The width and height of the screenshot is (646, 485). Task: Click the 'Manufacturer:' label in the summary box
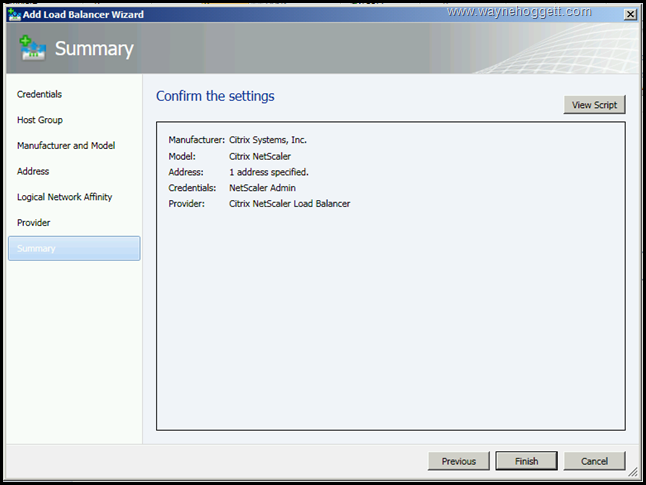(197, 140)
